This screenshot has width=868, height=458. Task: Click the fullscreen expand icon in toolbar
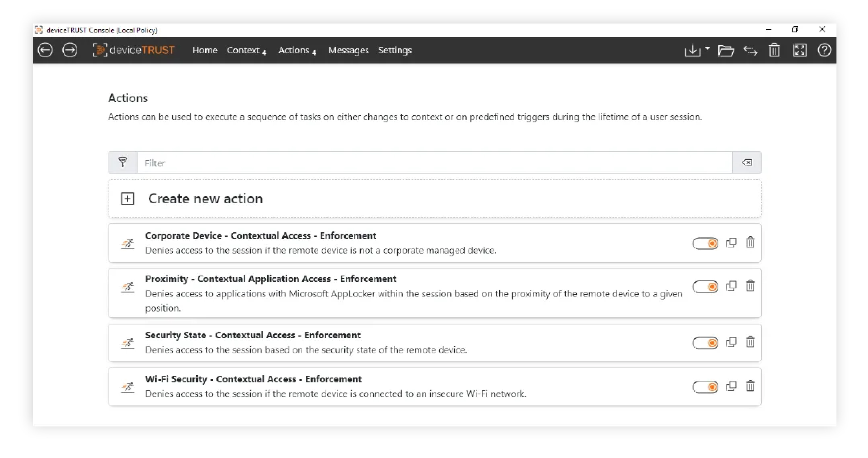click(799, 51)
